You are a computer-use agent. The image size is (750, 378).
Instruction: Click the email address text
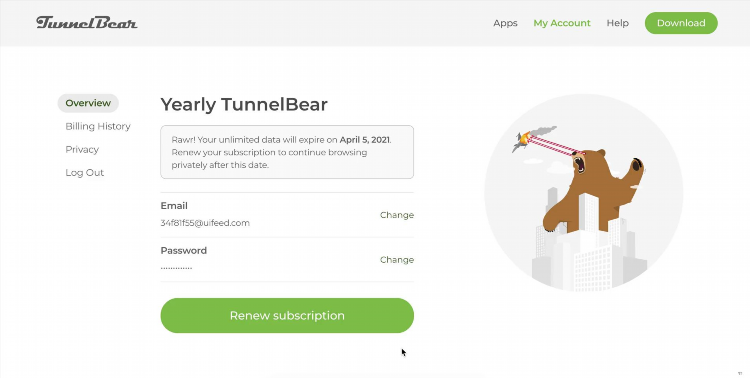click(x=205, y=223)
